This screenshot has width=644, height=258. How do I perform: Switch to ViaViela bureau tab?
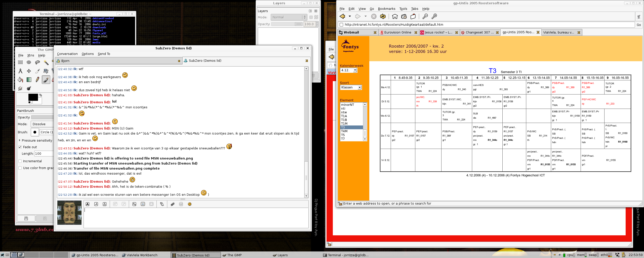tap(561, 33)
